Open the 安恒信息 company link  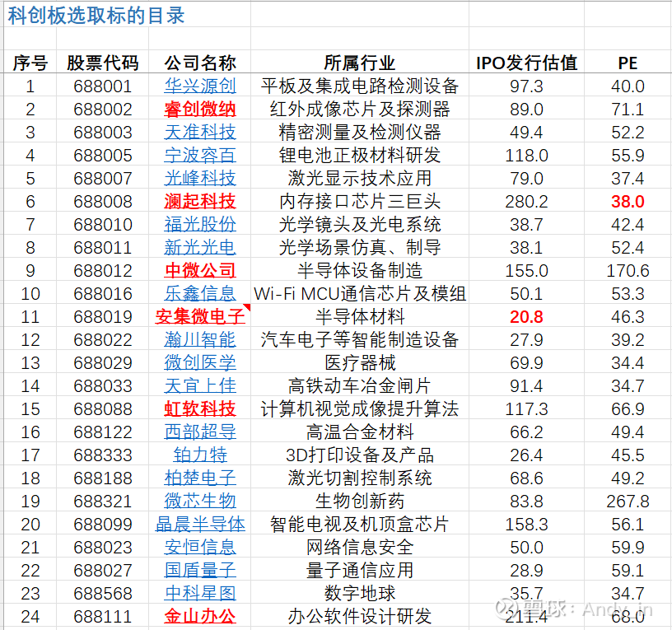[x=200, y=548]
